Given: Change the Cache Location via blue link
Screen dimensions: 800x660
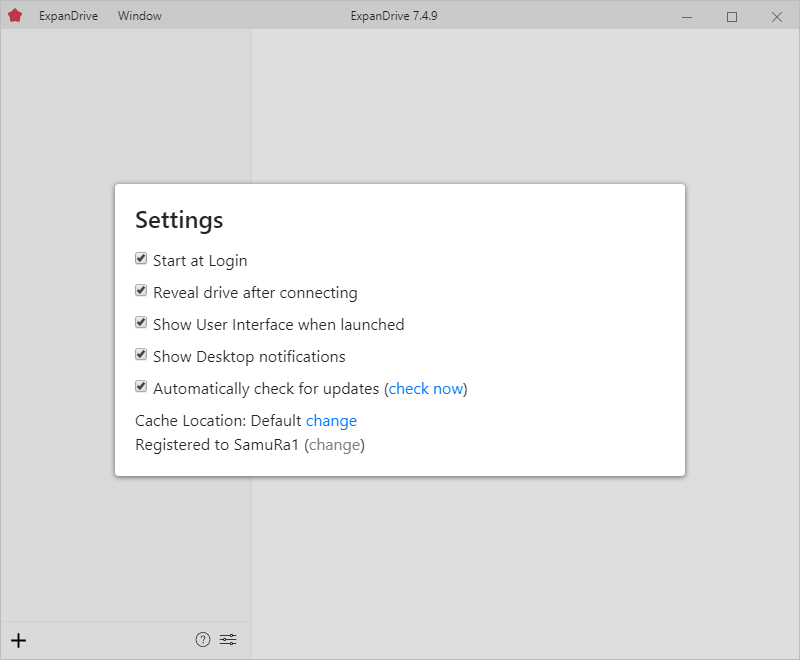Looking at the screenshot, I should click(331, 421).
